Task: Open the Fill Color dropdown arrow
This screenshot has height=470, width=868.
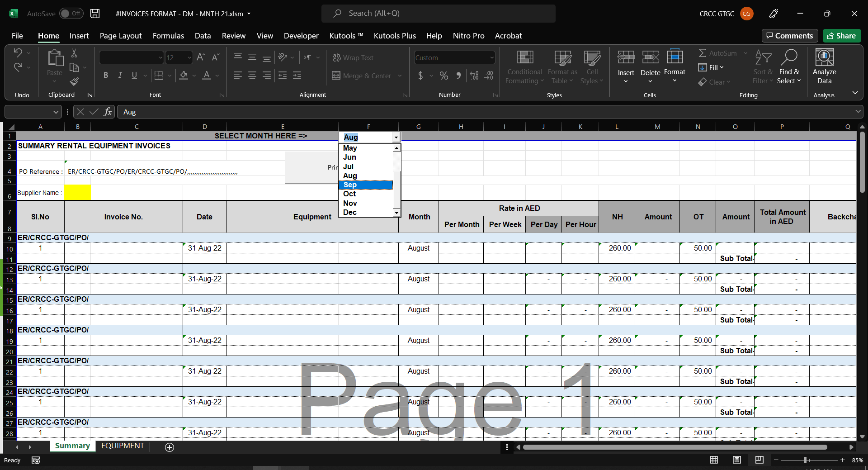Action: click(193, 76)
